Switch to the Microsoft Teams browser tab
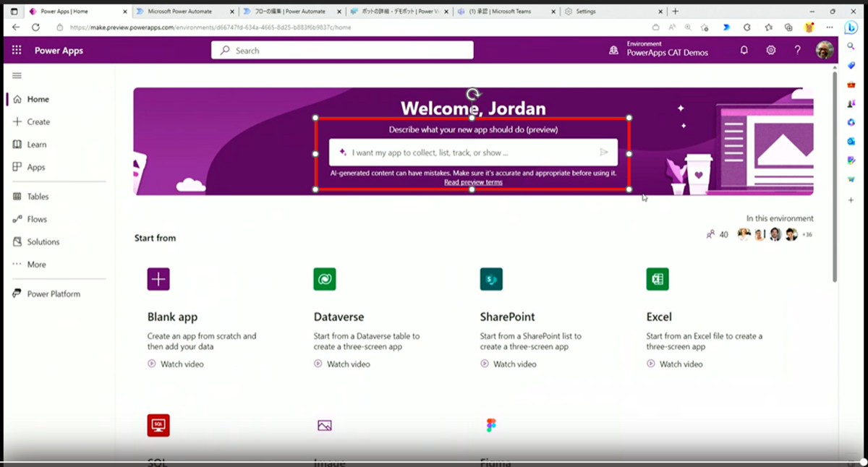Screen dimensions: 868x467 pos(506,12)
